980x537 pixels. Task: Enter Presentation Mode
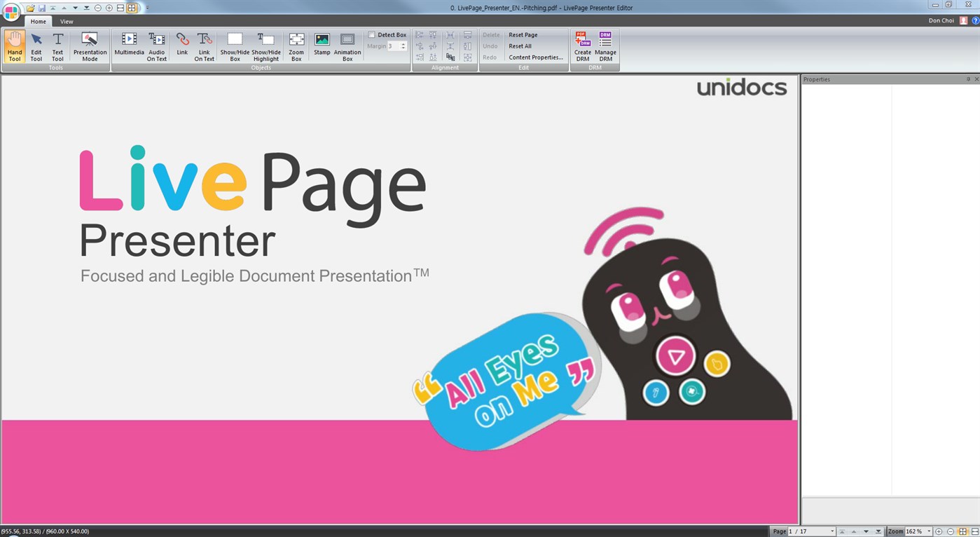point(89,46)
